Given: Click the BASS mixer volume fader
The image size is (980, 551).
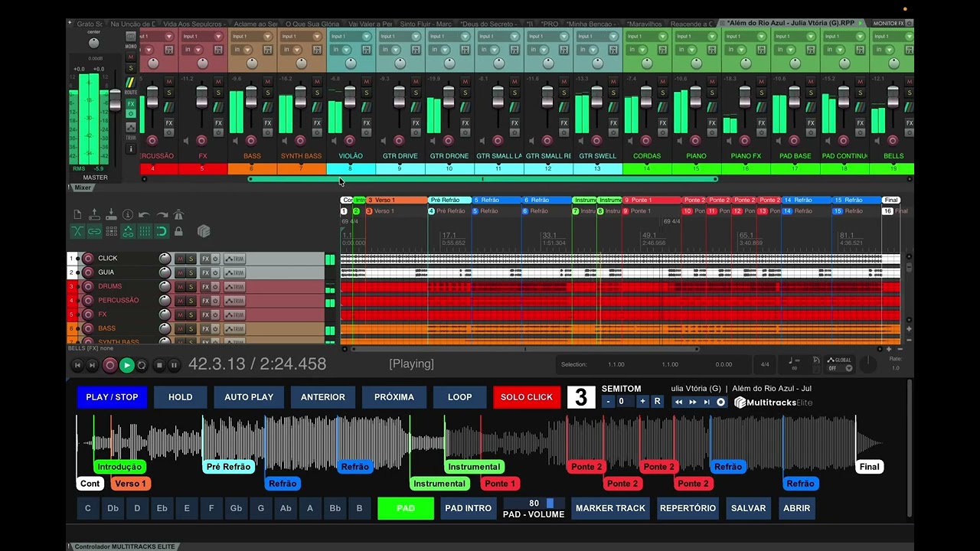Looking at the screenshot, I should click(x=251, y=97).
